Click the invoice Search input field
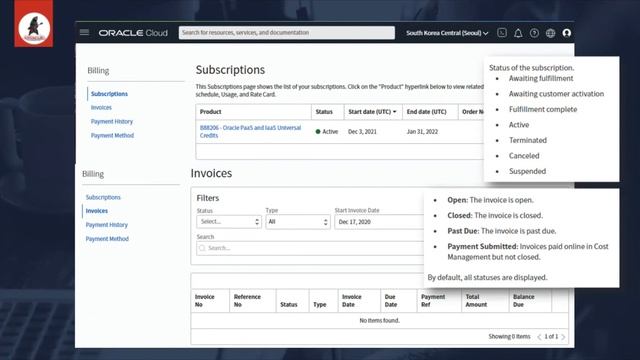This screenshot has height=360, width=640. pyautogui.click(x=310, y=248)
